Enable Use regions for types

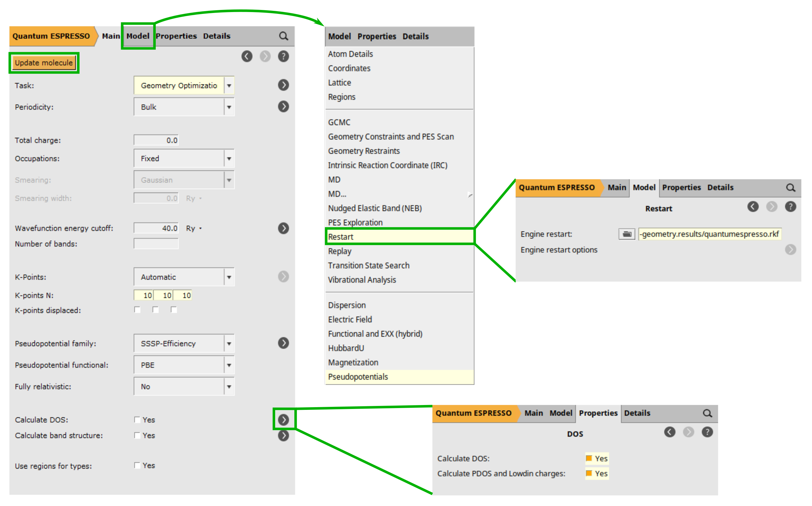(137, 465)
